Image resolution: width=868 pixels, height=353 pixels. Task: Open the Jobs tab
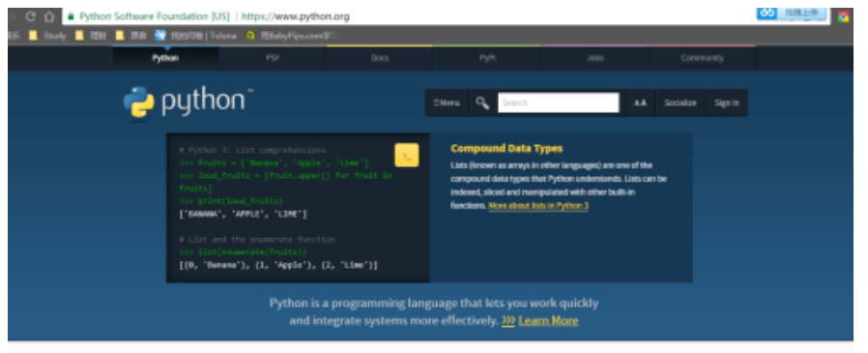click(594, 58)
